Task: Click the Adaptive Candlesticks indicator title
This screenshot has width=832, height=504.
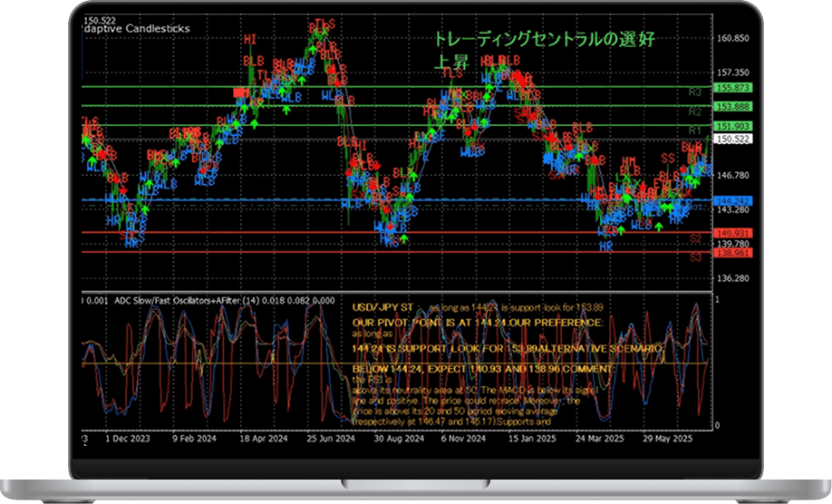Action: (x=136, y=29)
